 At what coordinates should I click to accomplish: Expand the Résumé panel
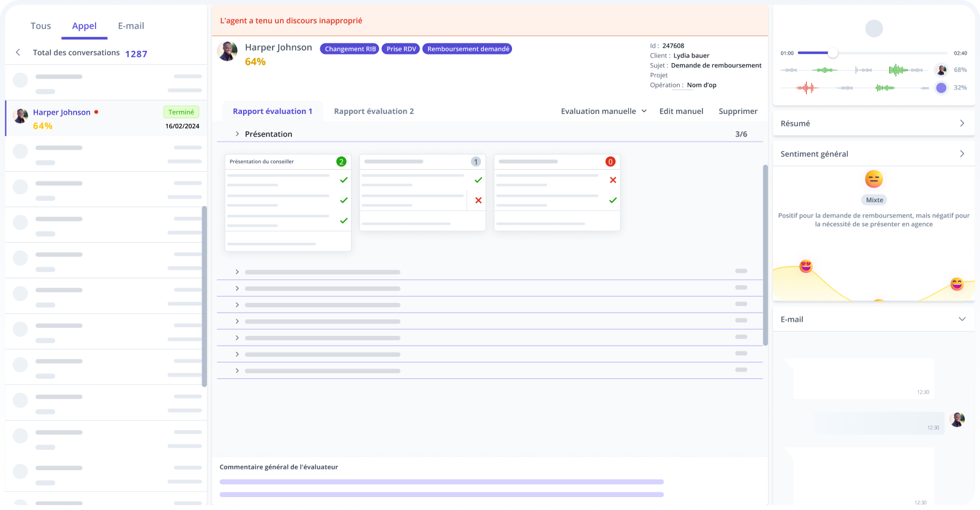click(x=962, y=123)
